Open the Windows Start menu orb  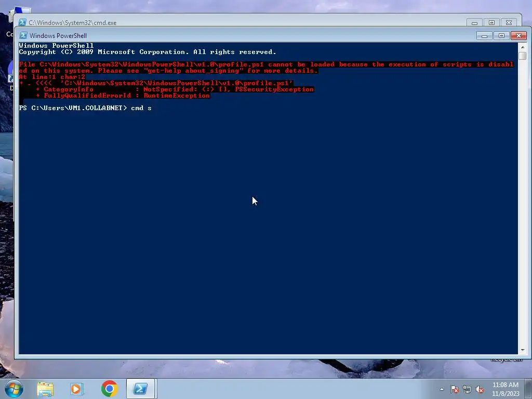coord(14,389)
